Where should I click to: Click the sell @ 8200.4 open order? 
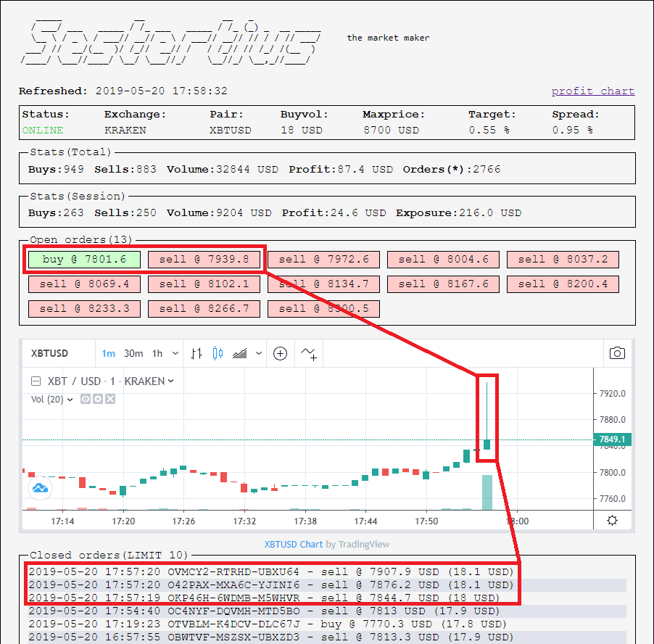tap(563, 284)
